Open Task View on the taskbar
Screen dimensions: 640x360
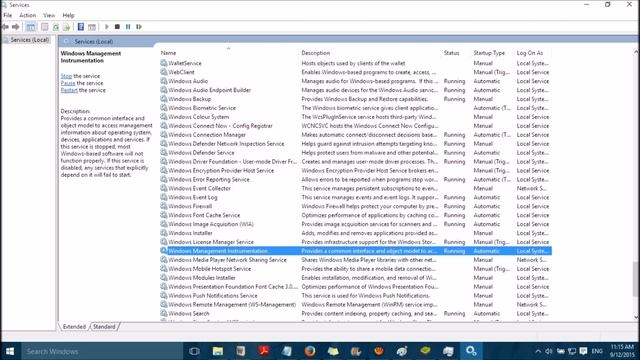[194, 351]
